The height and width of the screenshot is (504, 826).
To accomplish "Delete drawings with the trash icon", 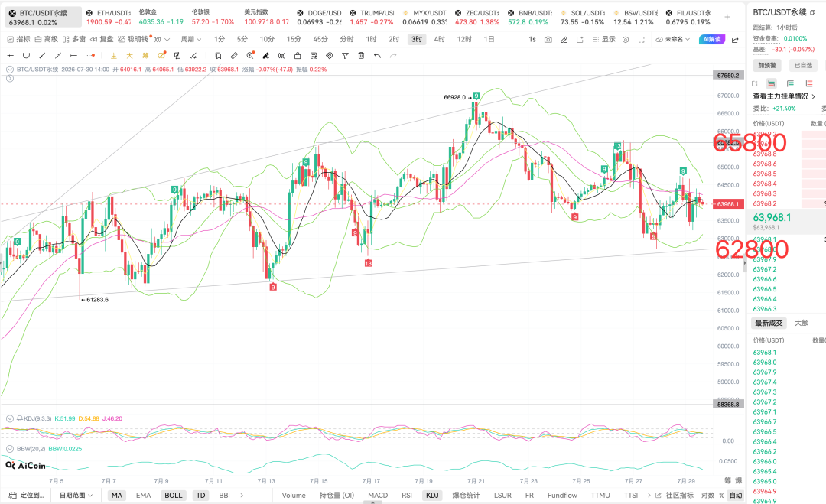I will [361, 55].
